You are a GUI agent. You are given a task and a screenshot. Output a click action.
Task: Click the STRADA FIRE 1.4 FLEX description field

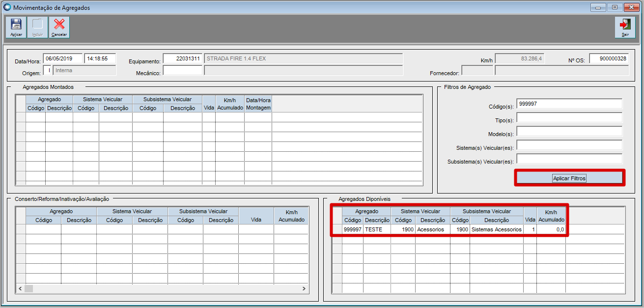pos(303,58)
